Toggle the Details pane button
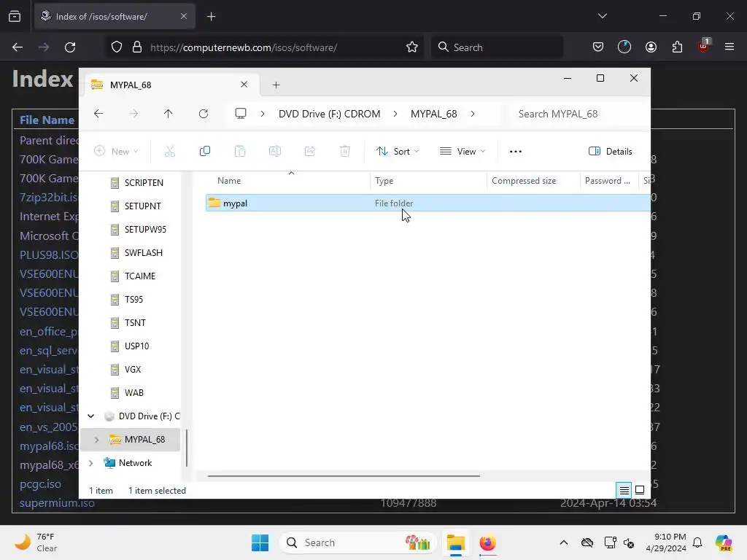This screenshot has height=560, width=747. pyautogui.click(x=611, y=152)
